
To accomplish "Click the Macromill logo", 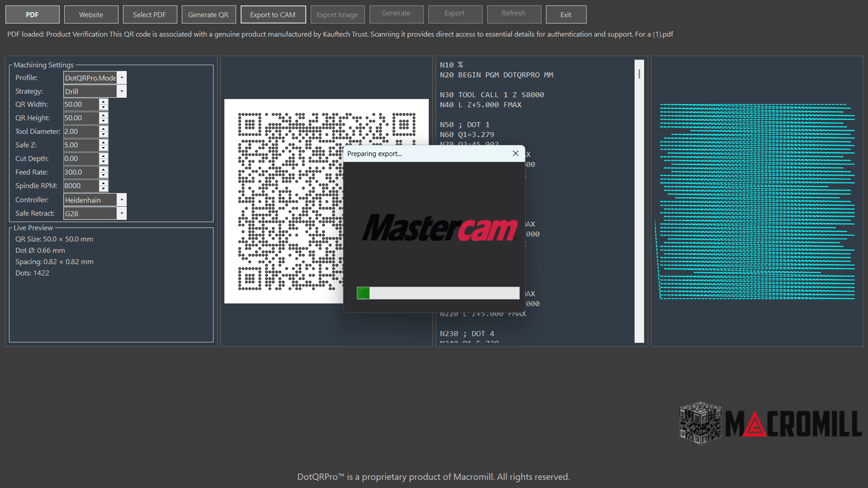I will (x=770, y=423).
